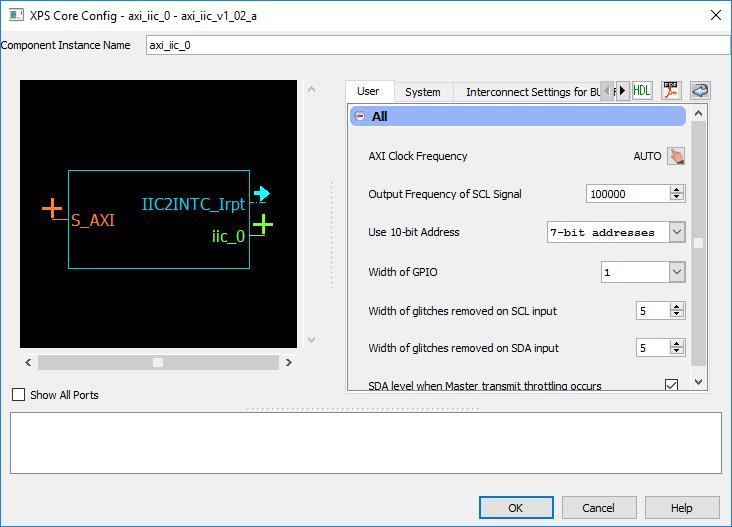Click the XPS Core Config title bar icon
The image size is (732, 527).
tap(16, 15)
